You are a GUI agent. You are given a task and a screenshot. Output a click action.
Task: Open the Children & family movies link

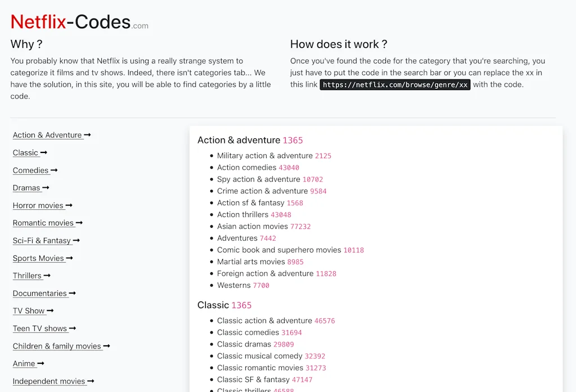(57, 346)
